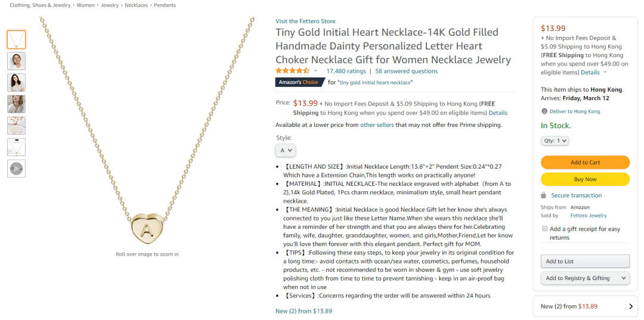Screen dimensions: 644x320
Task: Click the Amazon's Choice badge
Action: click(x=300, y=82)
